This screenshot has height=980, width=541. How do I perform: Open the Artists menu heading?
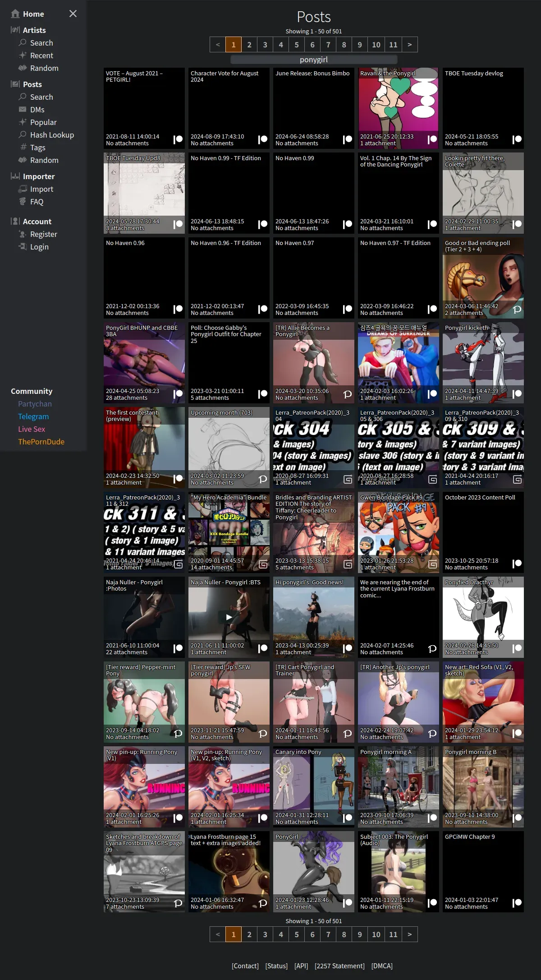34,30
